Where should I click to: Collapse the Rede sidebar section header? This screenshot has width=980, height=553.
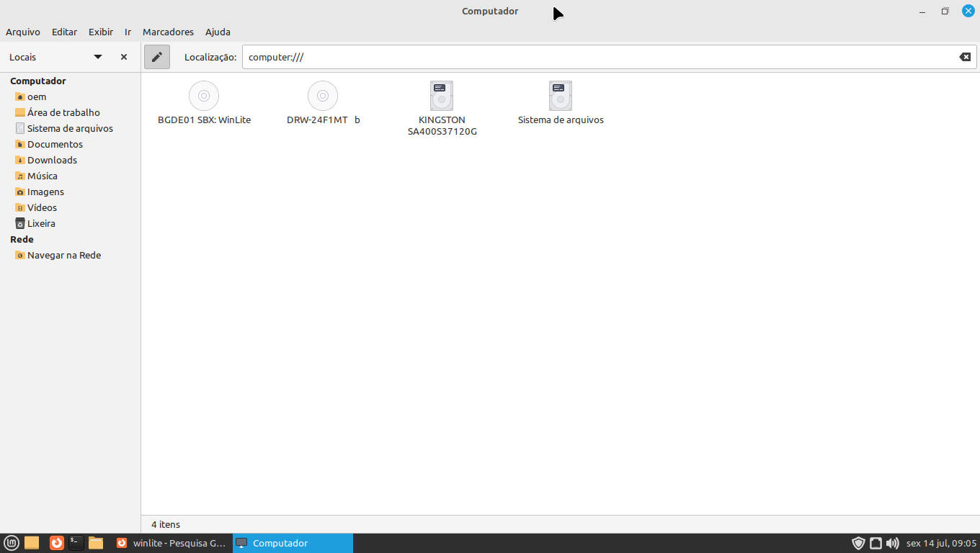click(22, 239)
